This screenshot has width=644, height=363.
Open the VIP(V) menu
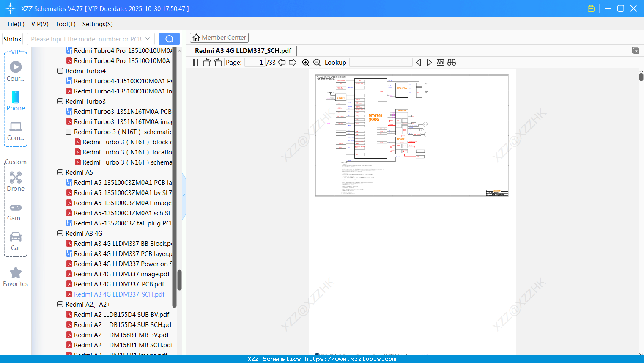coord(40,24)
